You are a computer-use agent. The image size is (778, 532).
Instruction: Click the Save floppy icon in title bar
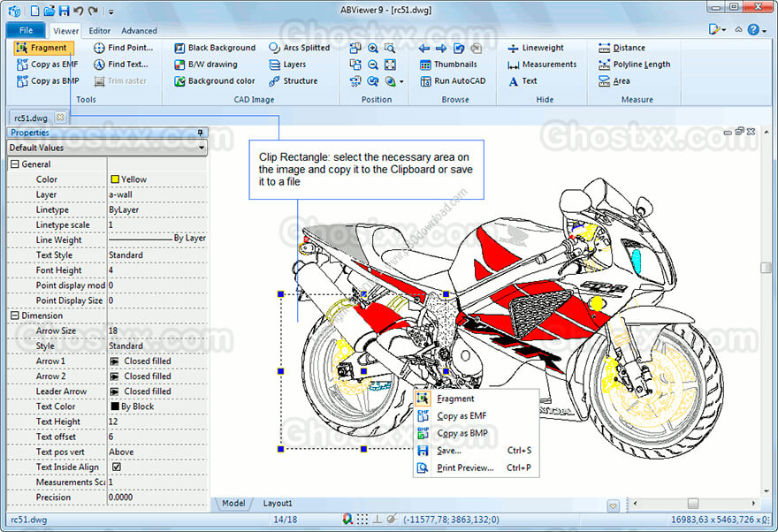tap(64, 11)
